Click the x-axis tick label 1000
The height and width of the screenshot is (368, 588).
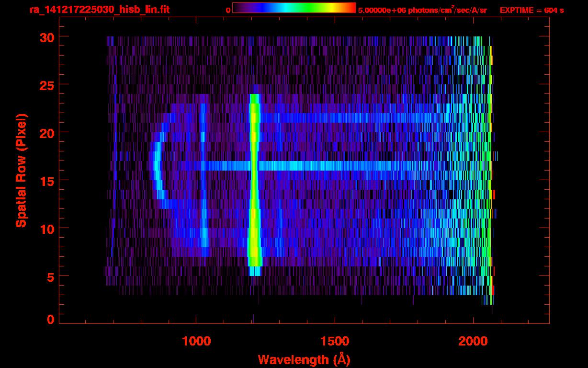tap(196, 341)
